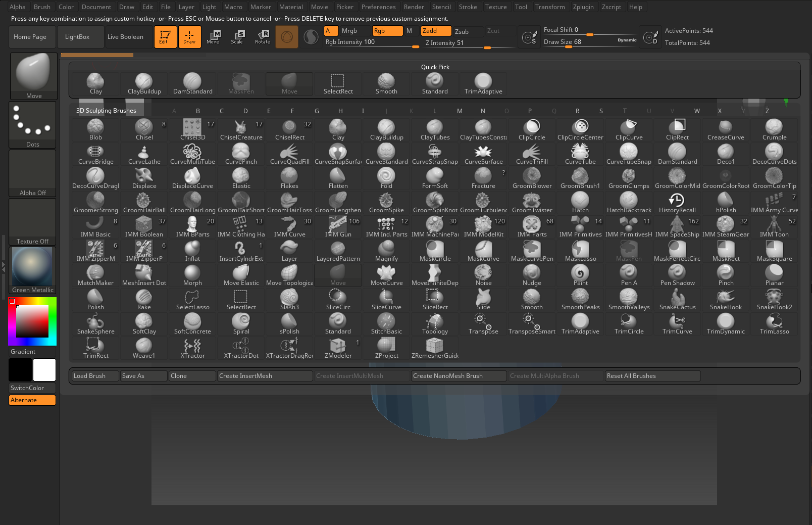Select the Nudge brush
This screenshot has width=812, height=525.
[532, 275]
